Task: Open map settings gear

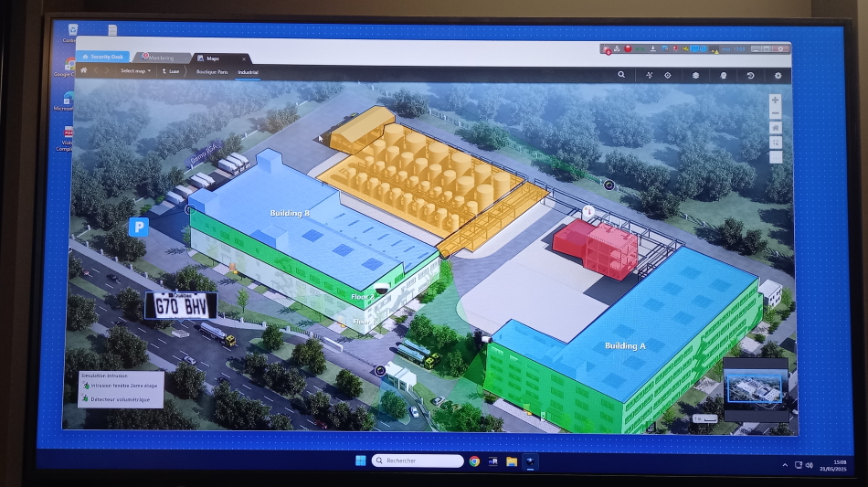Action: 778,75
